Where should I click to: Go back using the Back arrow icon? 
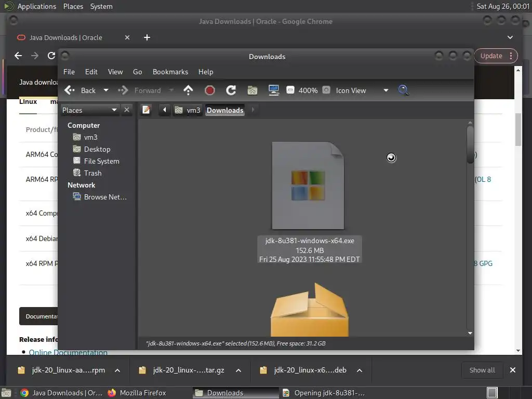click(70, 90)
